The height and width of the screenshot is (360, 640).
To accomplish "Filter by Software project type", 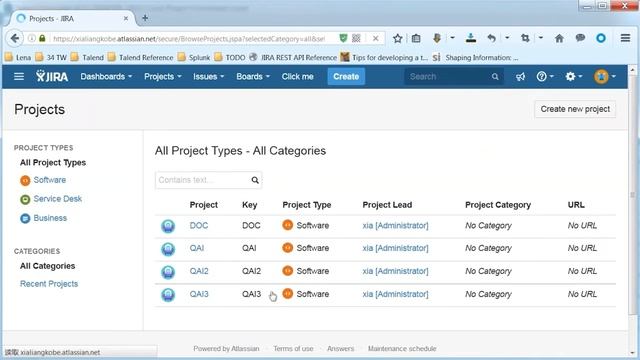I will coord(50,180).
